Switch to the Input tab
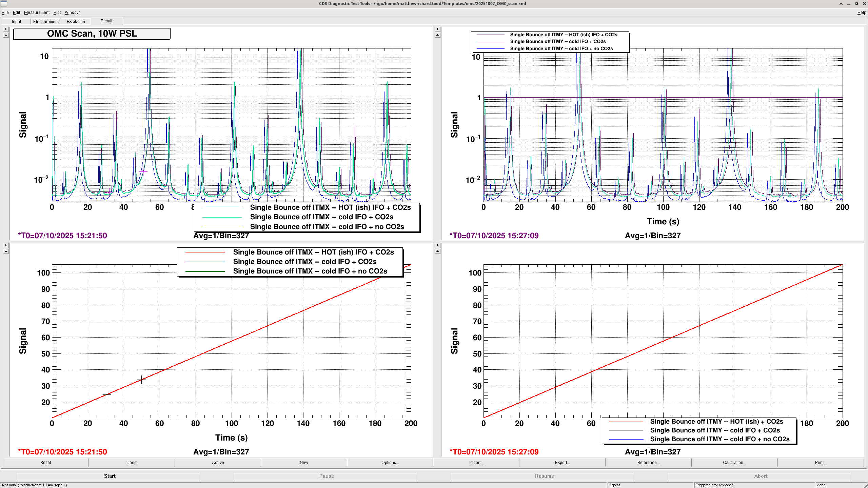Viewport: 868px width, 488px height. [x=16, y=21]
